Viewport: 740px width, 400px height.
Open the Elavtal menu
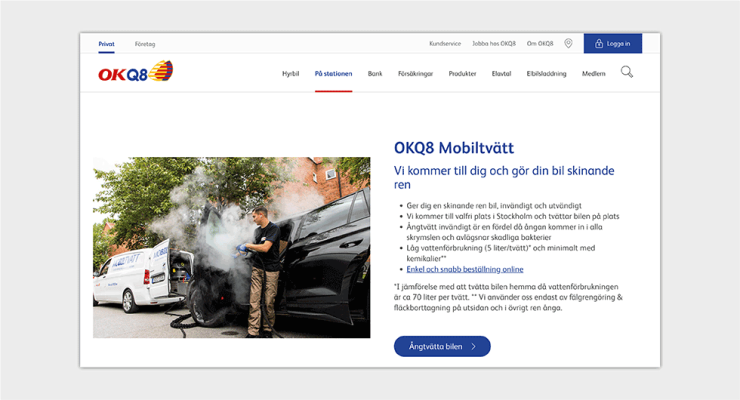[x=502, y=74]
